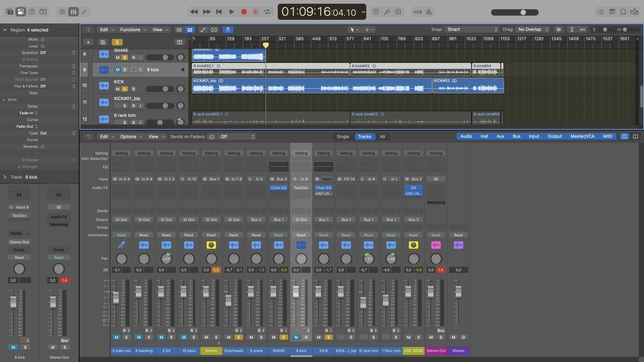Show automation view in tracks toolbar

coord(203,30)
